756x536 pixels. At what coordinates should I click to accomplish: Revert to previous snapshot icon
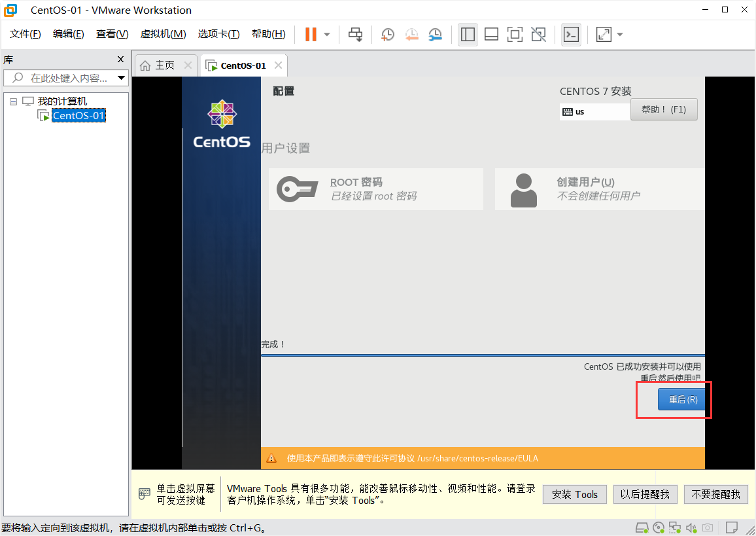coord(411,34)
